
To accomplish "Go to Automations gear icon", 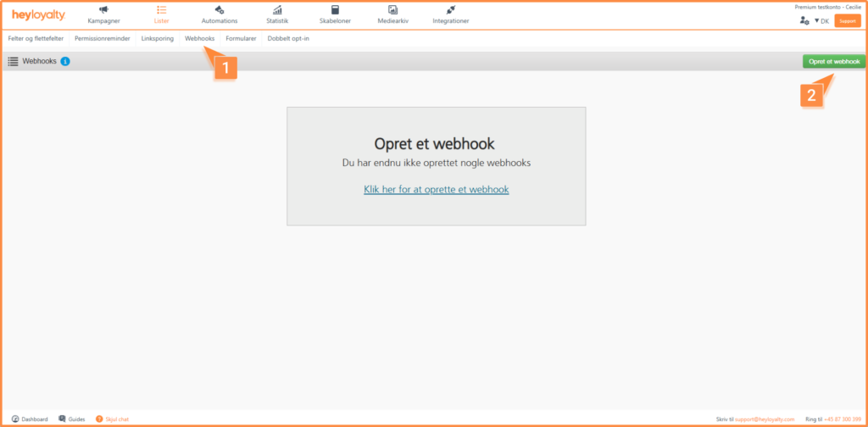I will (x=220, y=10).
